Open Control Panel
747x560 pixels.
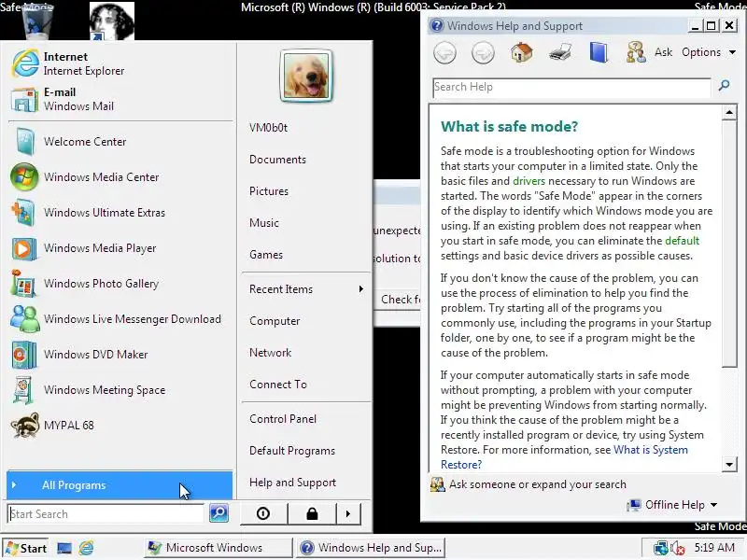coord(283,419)
